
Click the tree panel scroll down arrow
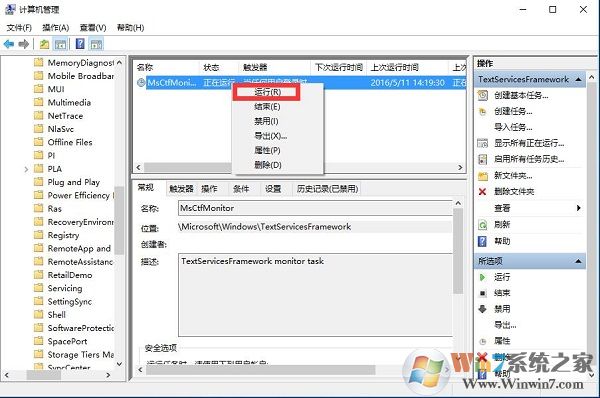[x=119, y=364]
